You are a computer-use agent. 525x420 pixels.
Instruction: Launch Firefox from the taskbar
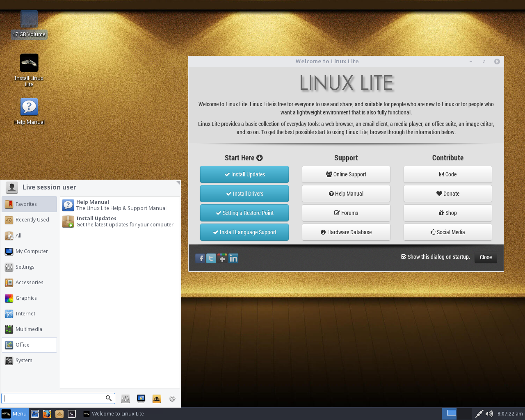click(x=47, y=414)
